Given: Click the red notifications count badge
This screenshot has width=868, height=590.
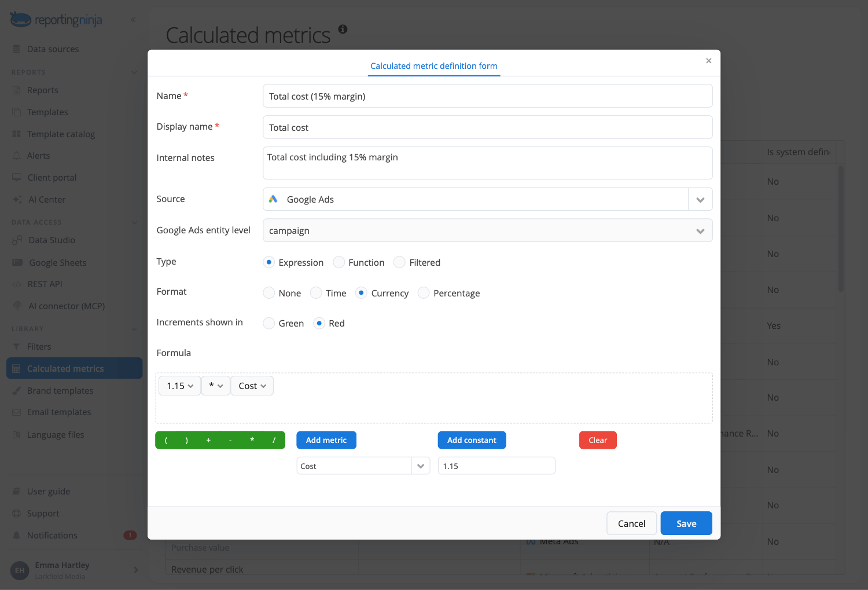Looking at the screenshot, I should [130, 536].
